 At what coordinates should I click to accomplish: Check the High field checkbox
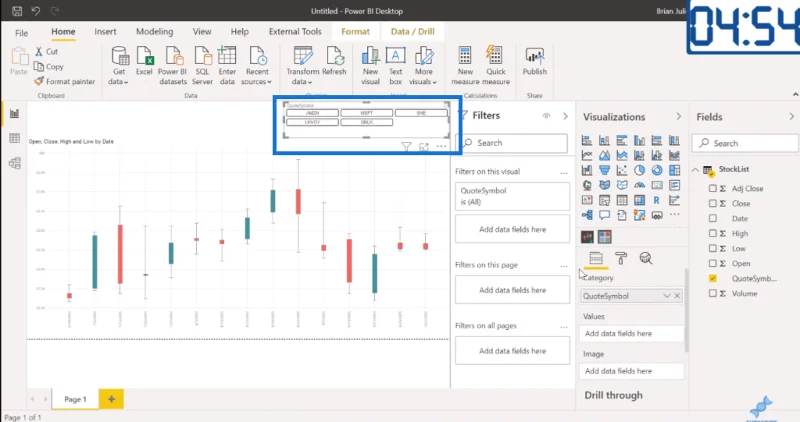pyautogui.click(x=713, y=233)
